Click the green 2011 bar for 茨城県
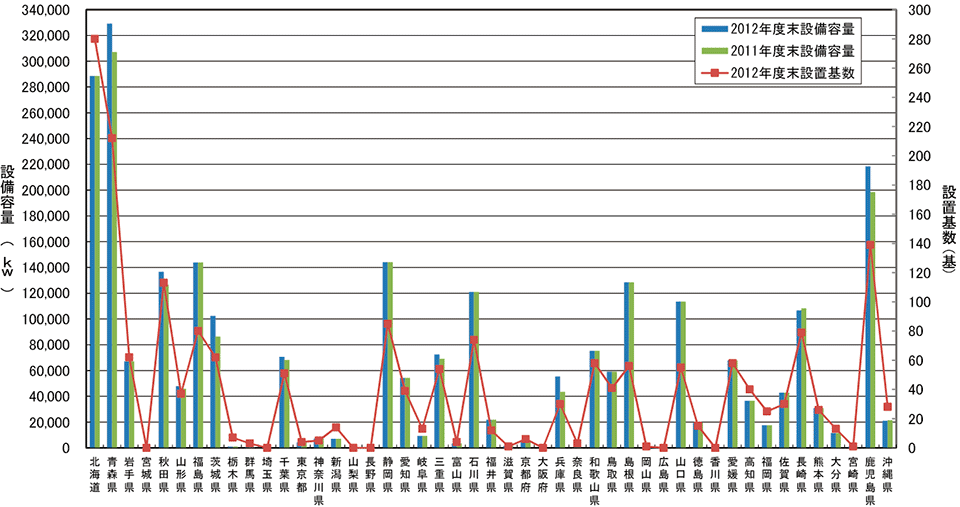 (x=217, y=392)
